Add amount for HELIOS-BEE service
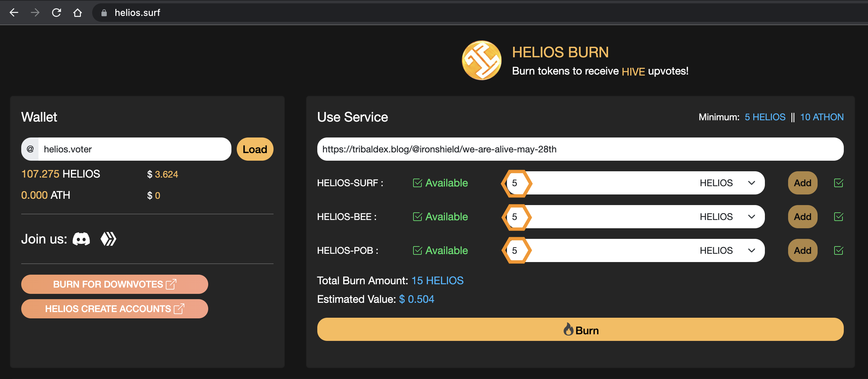This screenshot has width=868, height=379. (802, 216)
